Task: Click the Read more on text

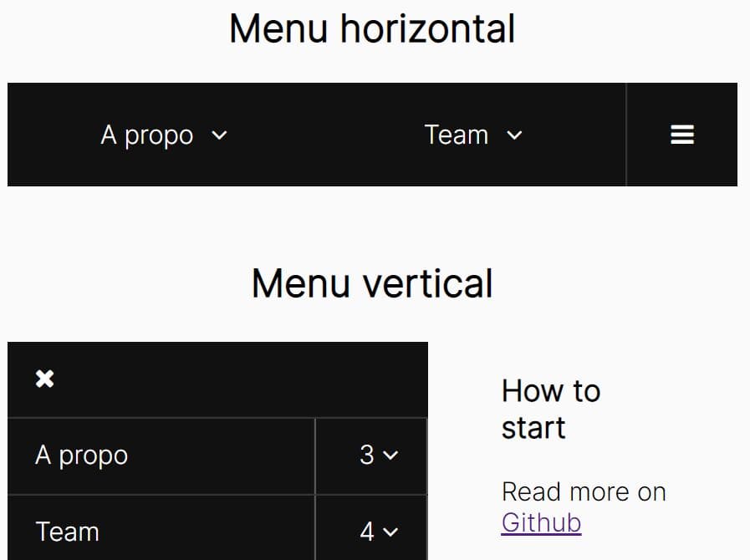Action: (584, 491)
